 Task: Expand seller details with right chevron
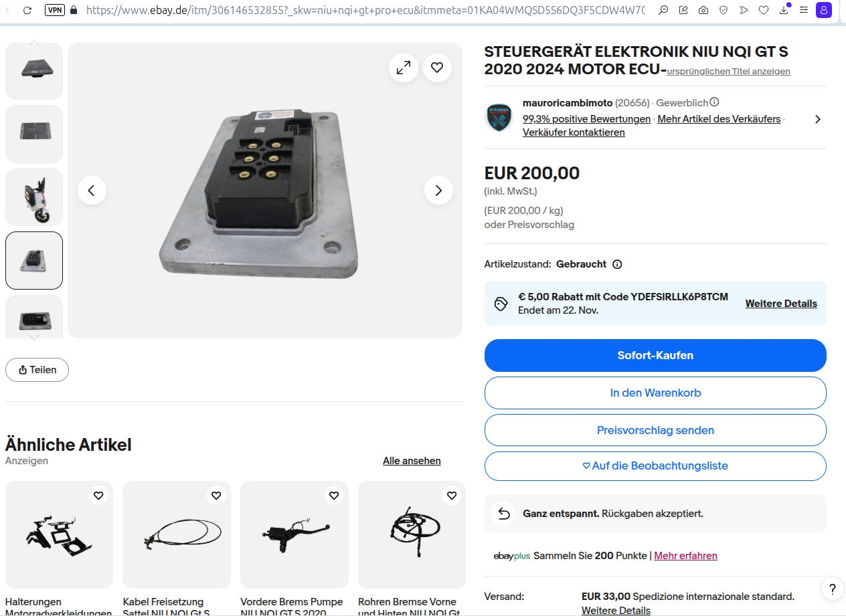point(817,119)
